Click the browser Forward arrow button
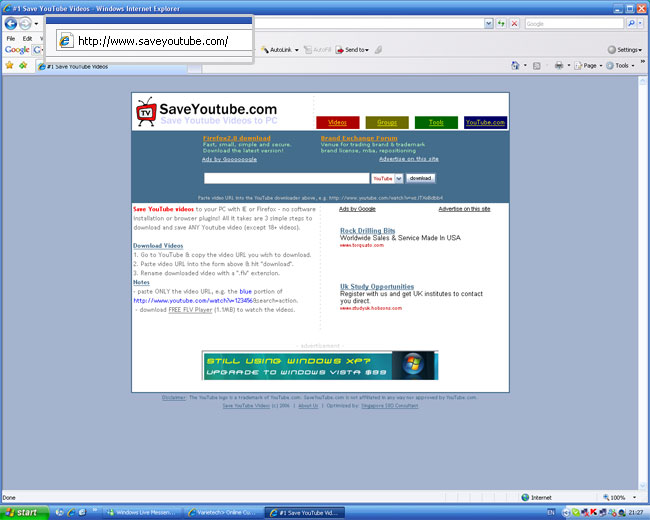This screenshot has height=520, width=650. pyautogui.click(x=25, y=24)
